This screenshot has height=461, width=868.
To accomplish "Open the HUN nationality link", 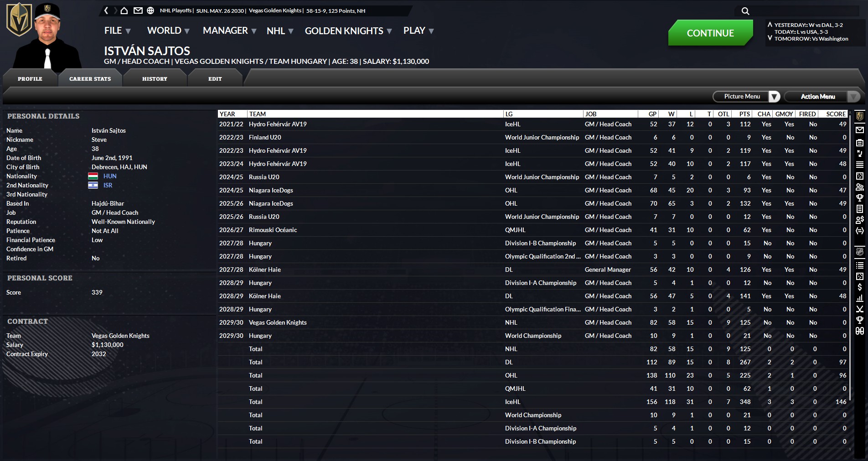I will [x=110, y=176].
